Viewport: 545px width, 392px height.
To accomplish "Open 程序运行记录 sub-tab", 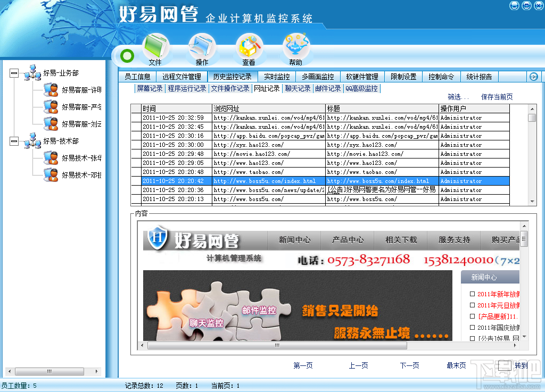I will click(x=187, y=88).
